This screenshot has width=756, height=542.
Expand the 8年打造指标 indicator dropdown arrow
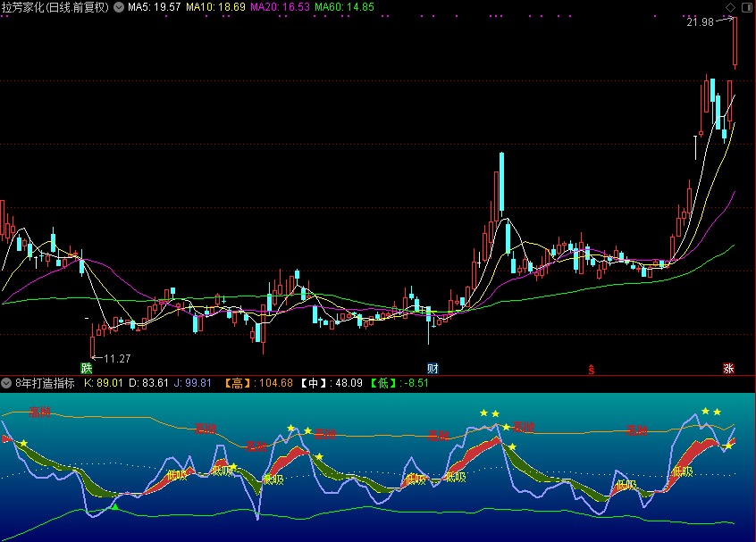click(7, 383)
